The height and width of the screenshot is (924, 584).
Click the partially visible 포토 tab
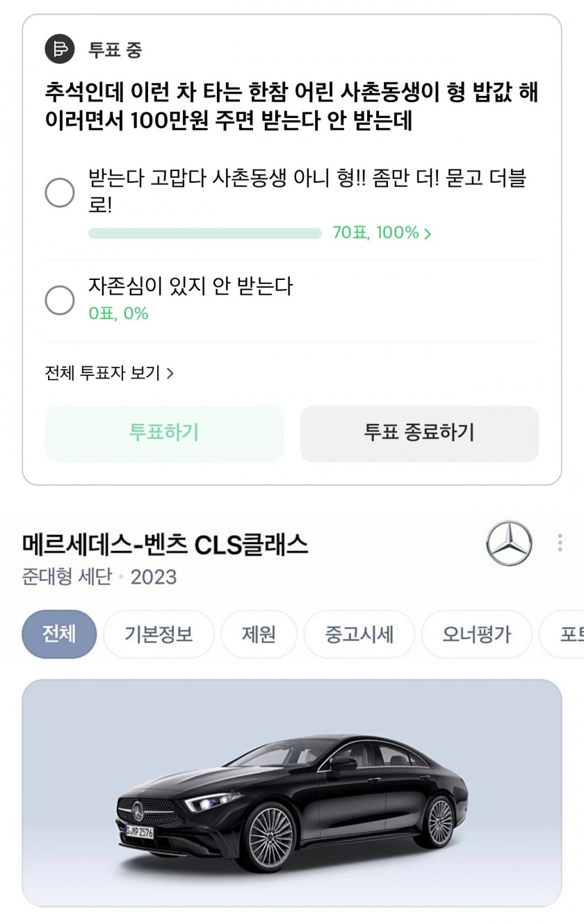tap(570, 634)
